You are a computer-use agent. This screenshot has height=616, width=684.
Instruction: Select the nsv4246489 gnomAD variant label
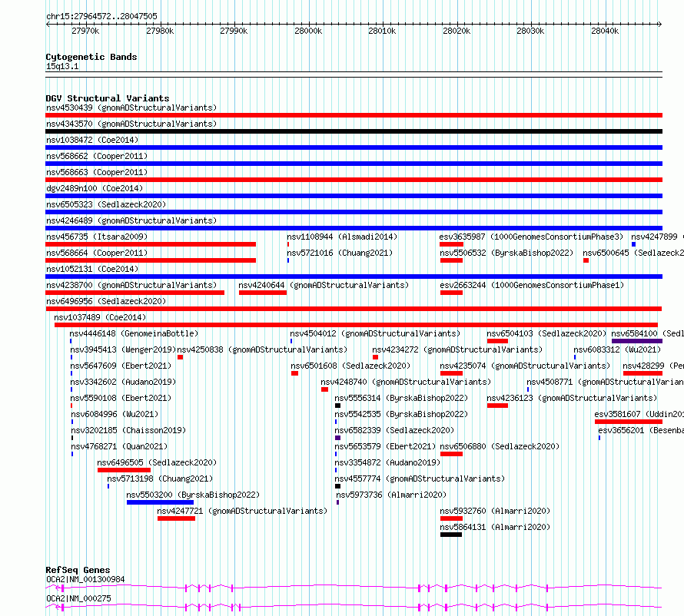[131, 220]
